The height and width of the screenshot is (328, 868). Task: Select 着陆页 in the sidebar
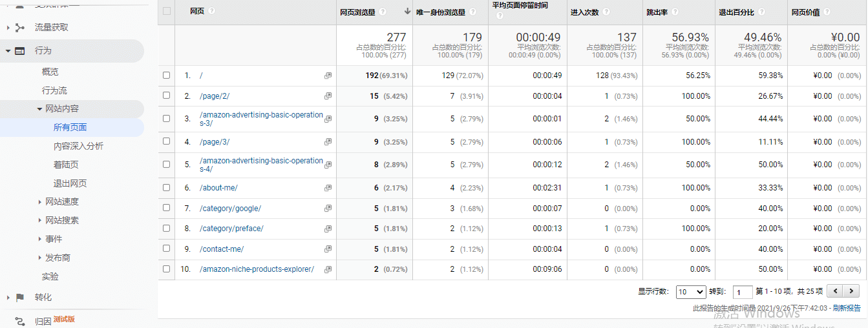point(66,165)
